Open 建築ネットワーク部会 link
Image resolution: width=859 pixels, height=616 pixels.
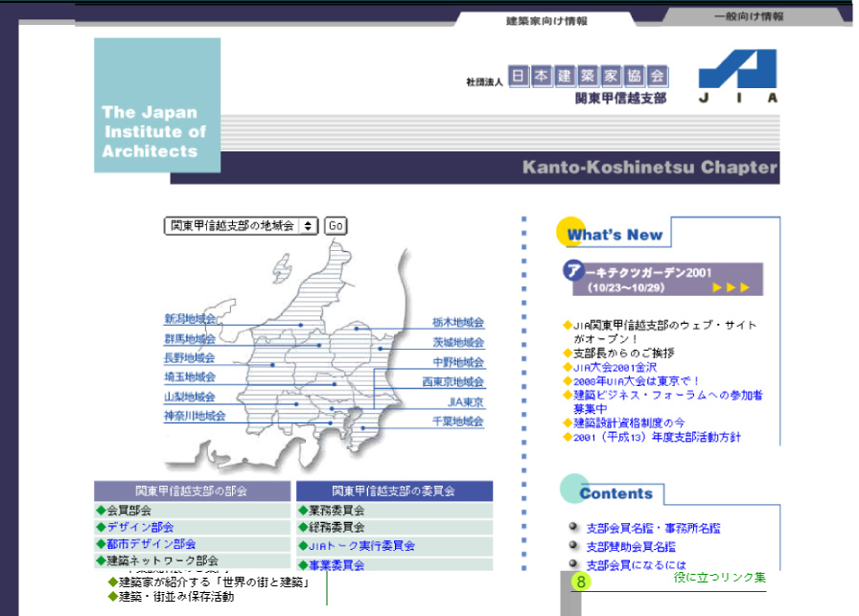162,560
